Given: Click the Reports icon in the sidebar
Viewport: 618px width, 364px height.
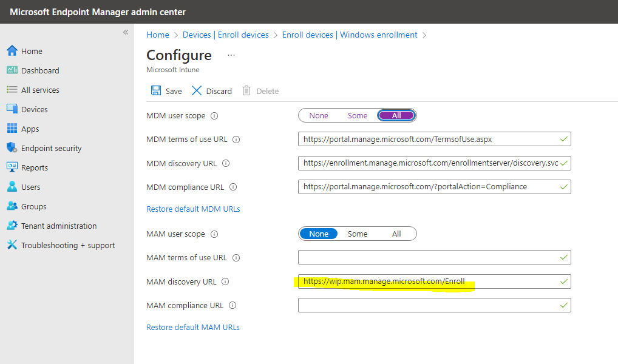Looking at the screenshot, I should click(12, 167).
